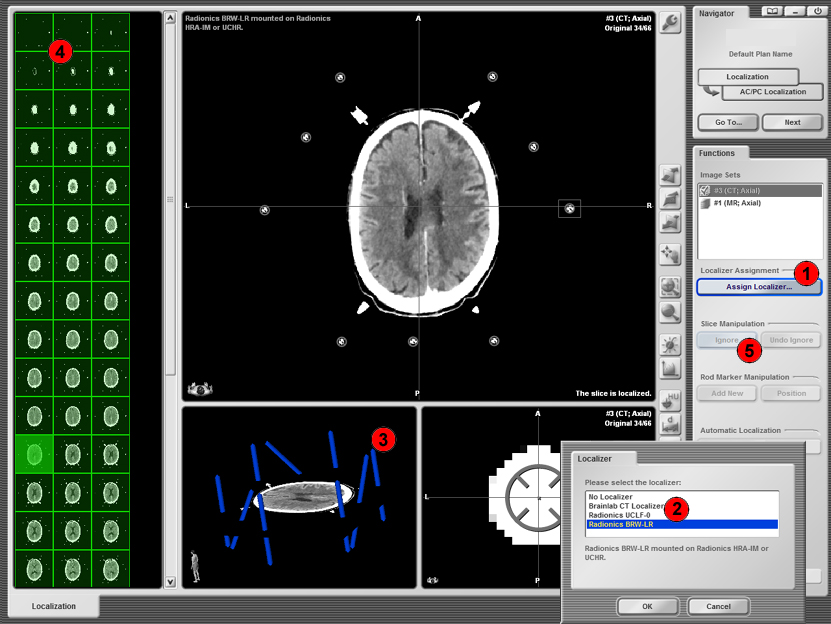Click the eye icon in the axial view corner
The width and height of the screenshot is (831, 624).
(201, 389)
